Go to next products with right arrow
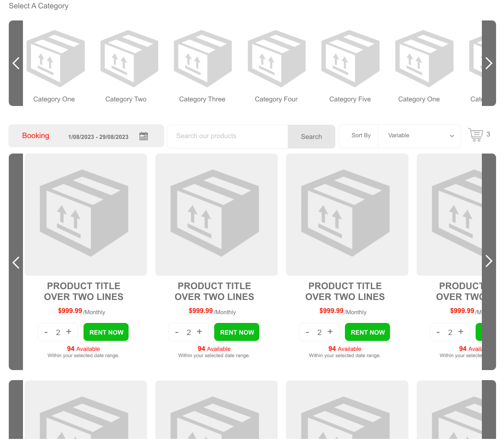Viewport: 504px width, 441px height. coord(489,261)
